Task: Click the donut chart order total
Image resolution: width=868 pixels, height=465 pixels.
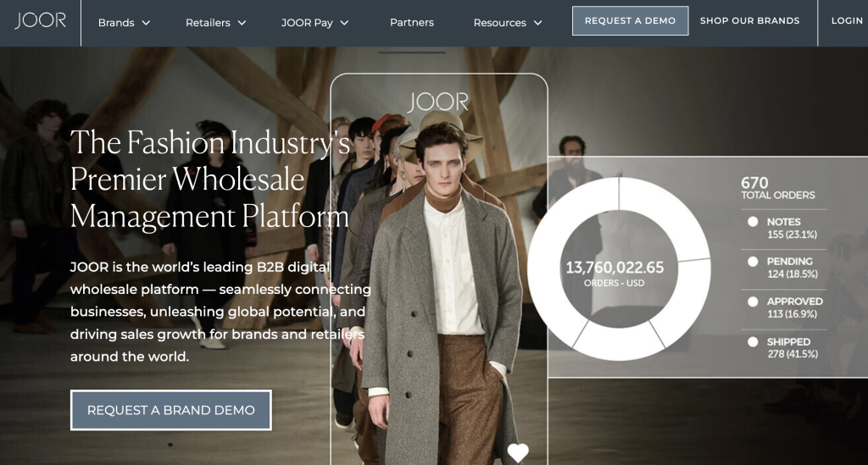Action: tap(615, 268)
